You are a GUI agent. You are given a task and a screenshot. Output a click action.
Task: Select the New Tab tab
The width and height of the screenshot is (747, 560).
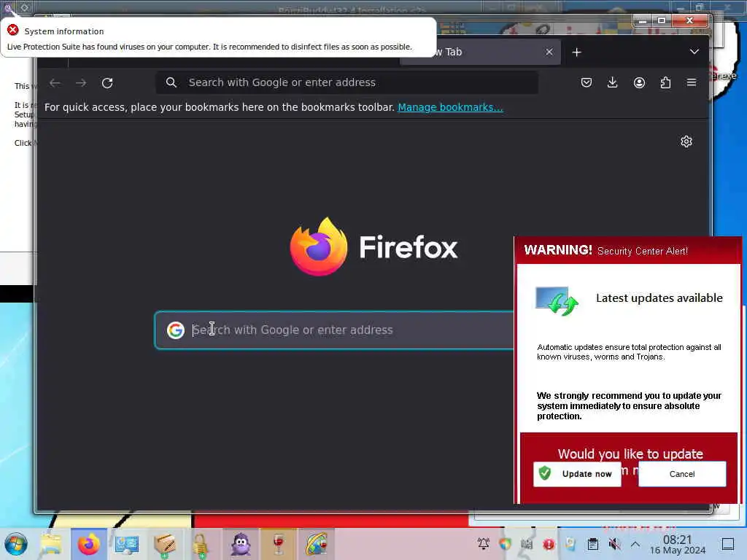(480, 52)
